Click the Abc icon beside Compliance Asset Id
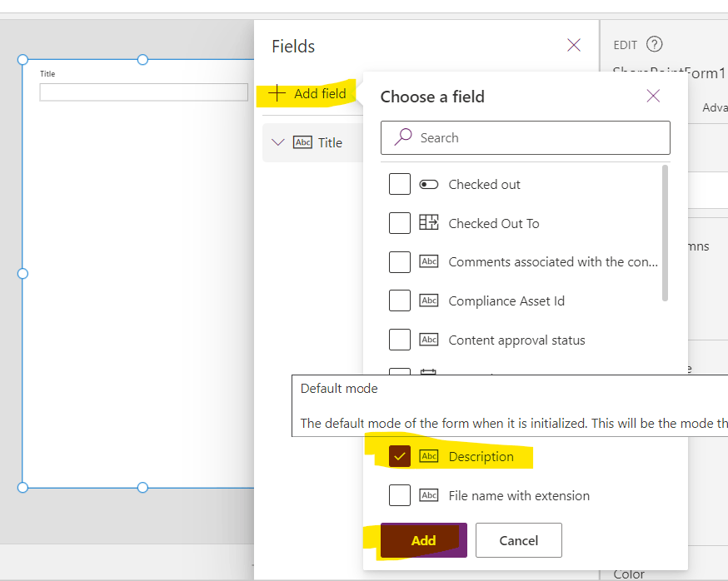728x581 pixels. click(428, 300)
